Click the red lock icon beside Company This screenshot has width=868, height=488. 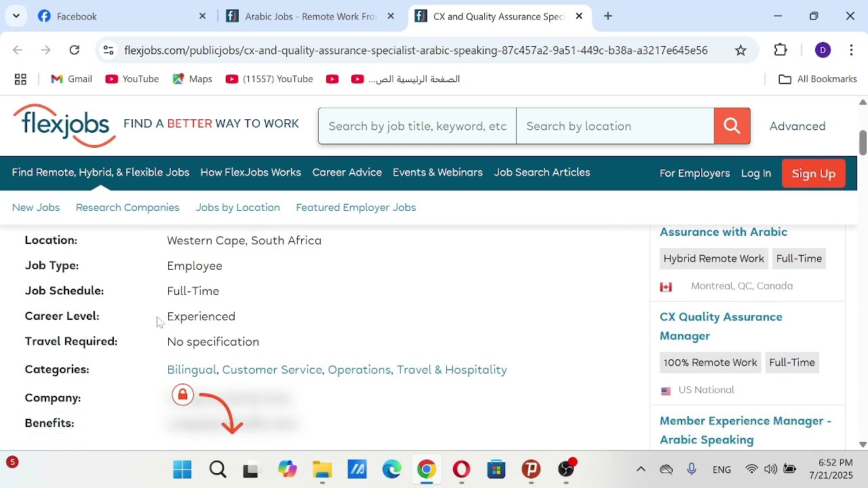click(x=182, y=395)
